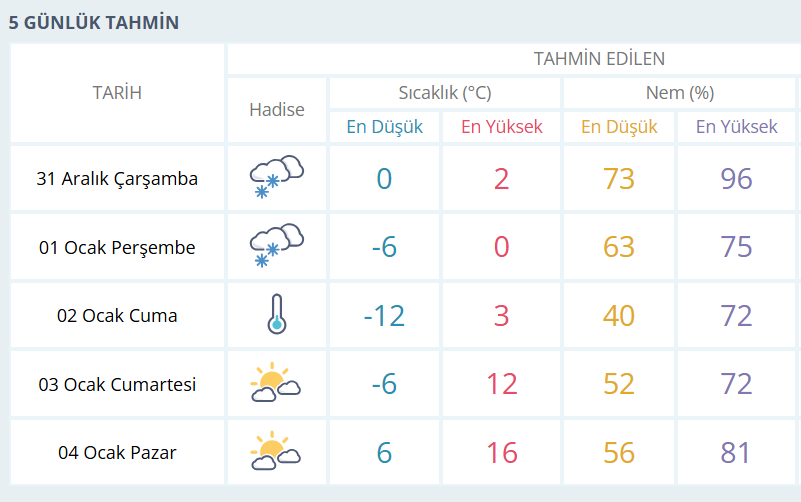Click the Hadise column header
The width and height of the screenshot is (801, 502).
click(277, 110)
